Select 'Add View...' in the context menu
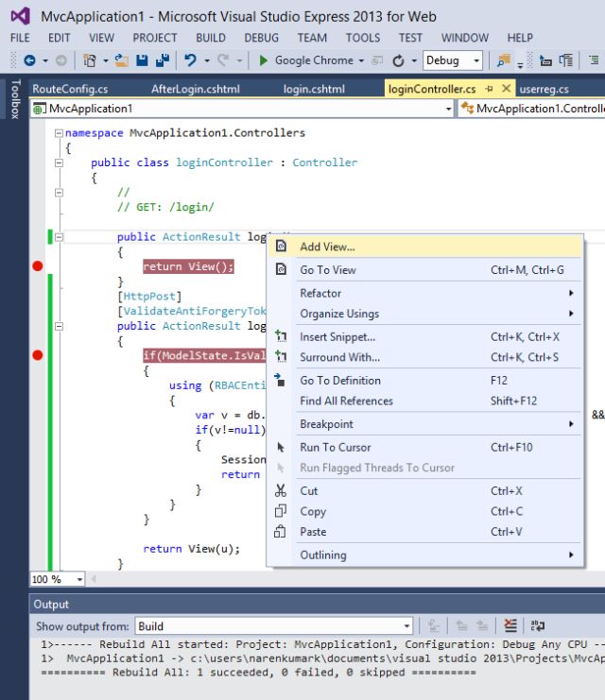This screenshot has width=605, height=700. [327, 247]
